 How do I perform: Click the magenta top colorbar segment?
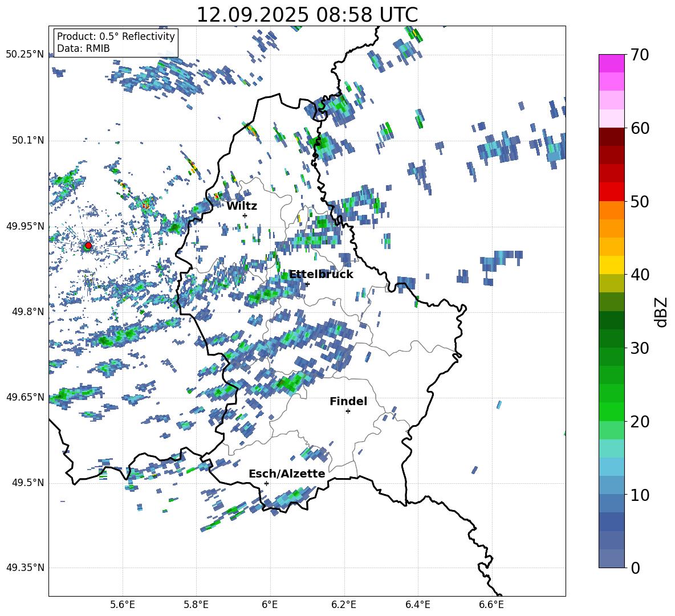612,63
